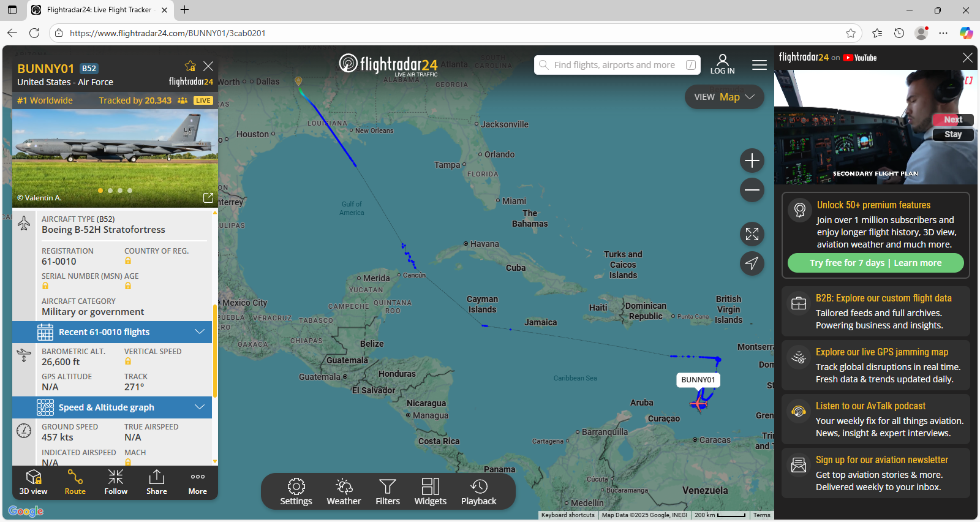Toggle the Route display
The image size is (980, 522).
75,482
